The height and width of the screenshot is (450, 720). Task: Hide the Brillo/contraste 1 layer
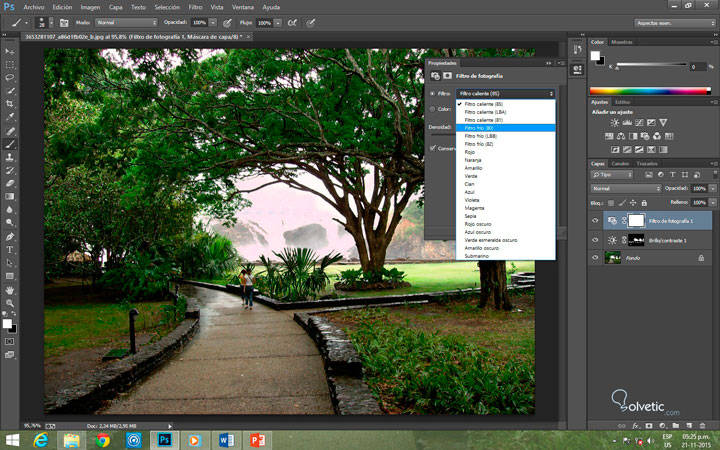595,240
